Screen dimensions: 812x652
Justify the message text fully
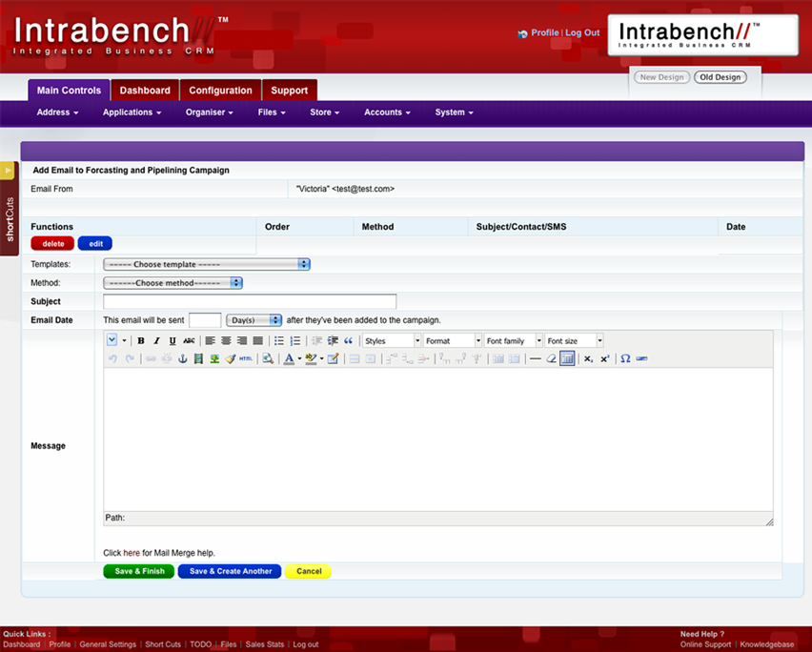(x=258, y=340)
